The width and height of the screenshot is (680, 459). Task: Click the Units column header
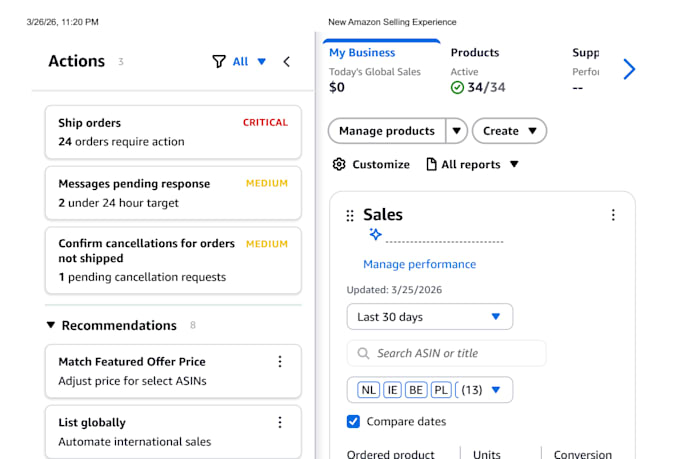tap(487, 454)
